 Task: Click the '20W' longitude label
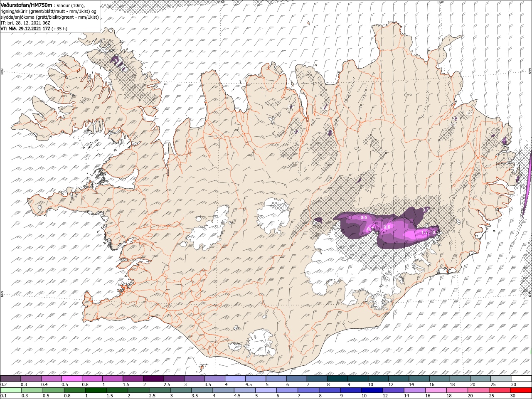221,2
